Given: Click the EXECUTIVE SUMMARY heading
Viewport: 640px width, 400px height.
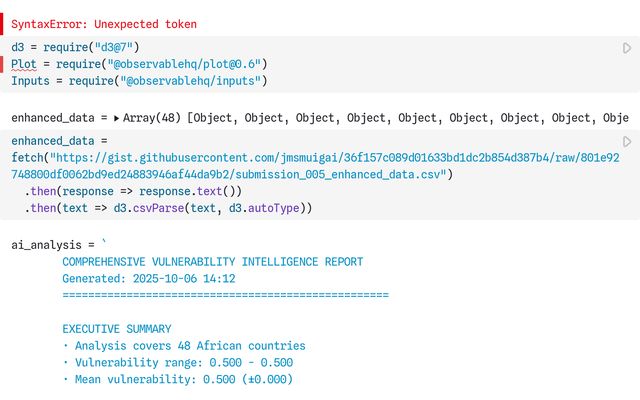Looking at the screenshot, I should (x=116, y=329).
